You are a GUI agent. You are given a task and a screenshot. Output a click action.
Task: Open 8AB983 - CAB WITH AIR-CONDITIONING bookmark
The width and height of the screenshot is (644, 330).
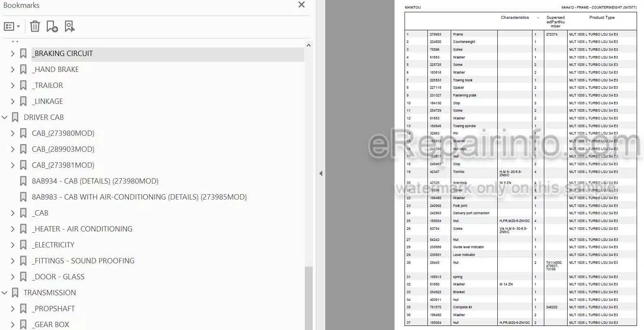pos(139,197)
